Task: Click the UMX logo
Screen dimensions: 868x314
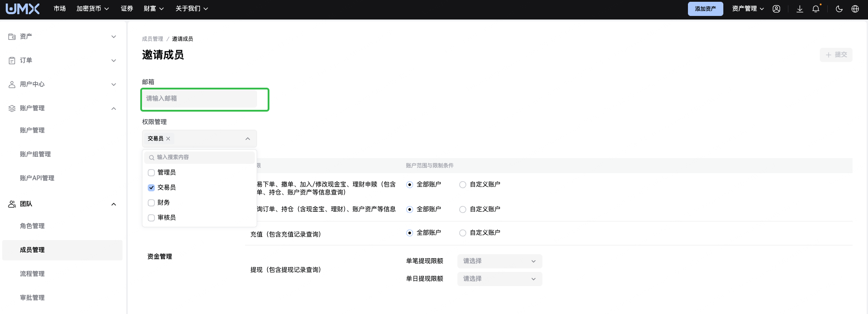Action: click(x=23, y=9)
